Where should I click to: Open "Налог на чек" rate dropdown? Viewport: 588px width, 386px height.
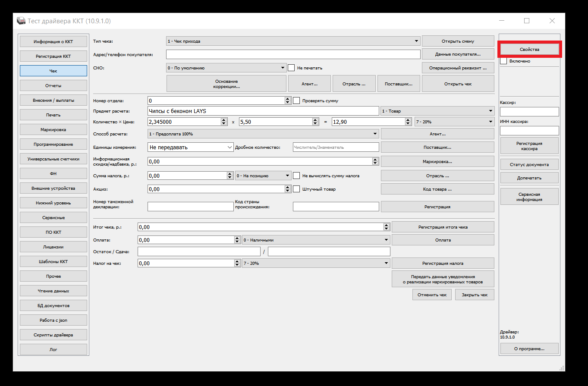316,263
